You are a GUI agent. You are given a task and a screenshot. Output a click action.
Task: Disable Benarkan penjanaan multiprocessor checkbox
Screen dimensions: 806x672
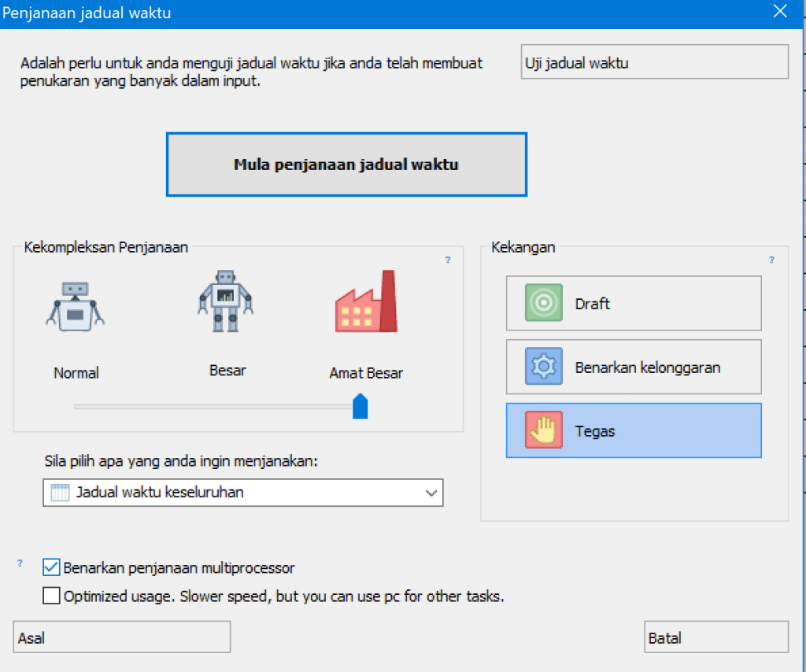[51, 567]
